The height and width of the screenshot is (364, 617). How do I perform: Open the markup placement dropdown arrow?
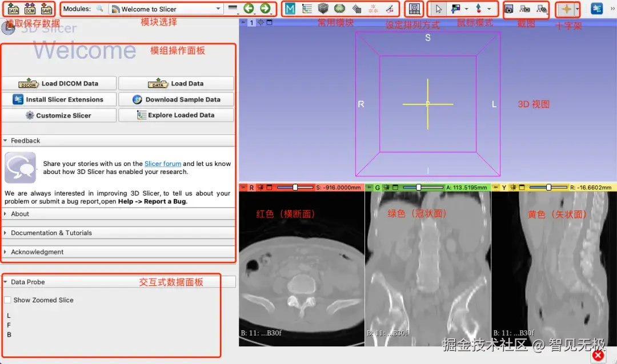(489, 9)
